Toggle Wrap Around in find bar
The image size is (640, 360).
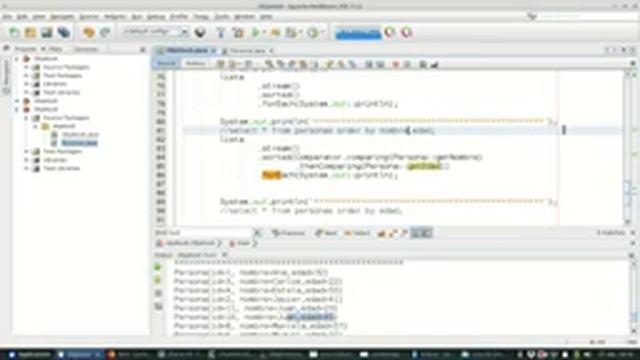tap(427, 233)
